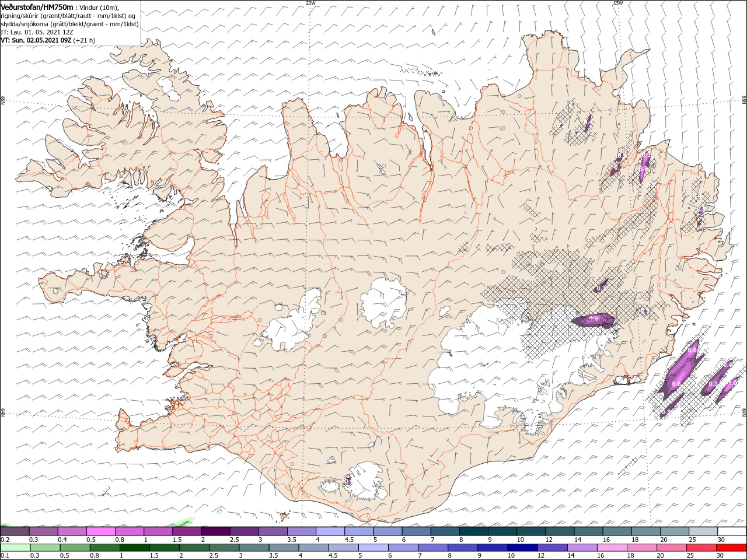Click the large purple precipitation patch over northeast Vatnajökull

(x=593, y=320)
